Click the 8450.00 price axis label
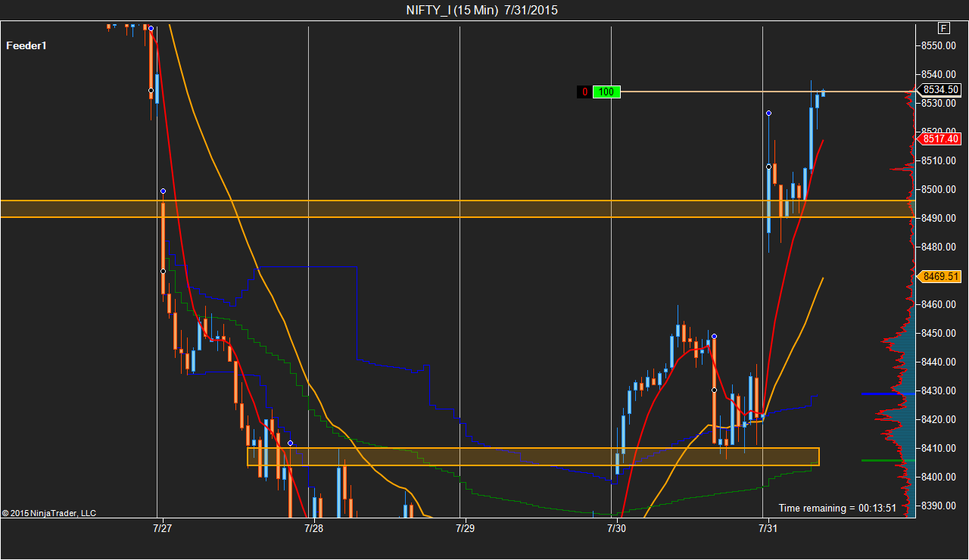The width and height of the screenshot is (969, 560). (939, 333)
